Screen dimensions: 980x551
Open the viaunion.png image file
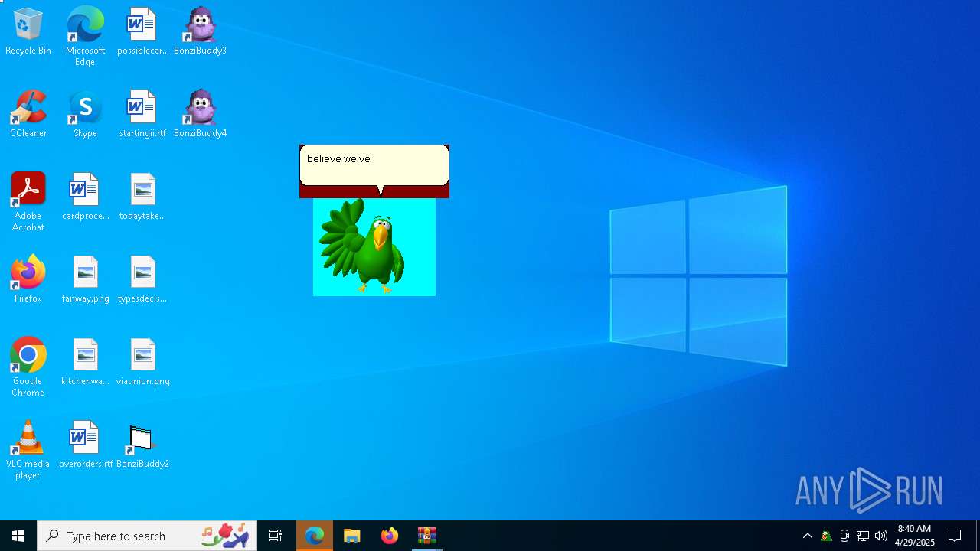[142, 363]
